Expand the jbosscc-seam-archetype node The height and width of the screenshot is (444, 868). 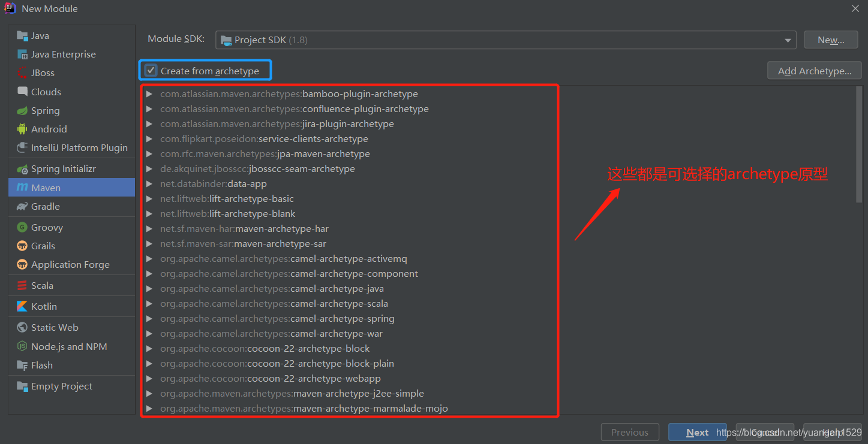coord(149,169)
